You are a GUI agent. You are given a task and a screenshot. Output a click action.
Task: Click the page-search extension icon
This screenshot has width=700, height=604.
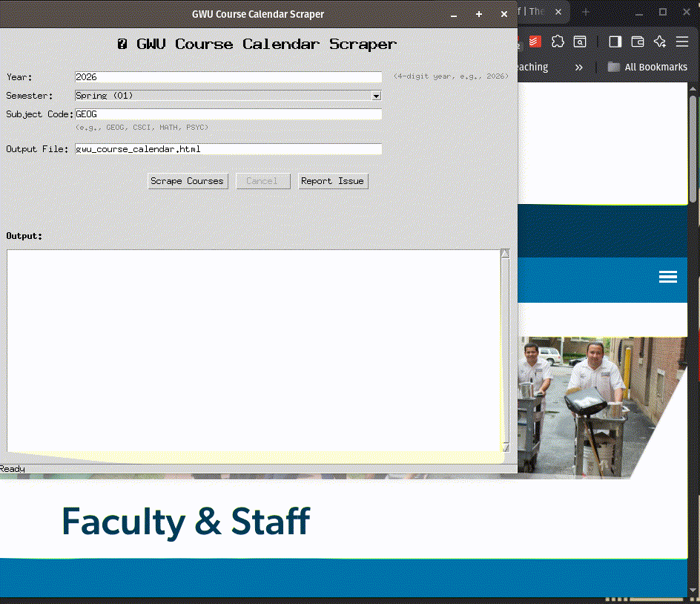[580, 42]
